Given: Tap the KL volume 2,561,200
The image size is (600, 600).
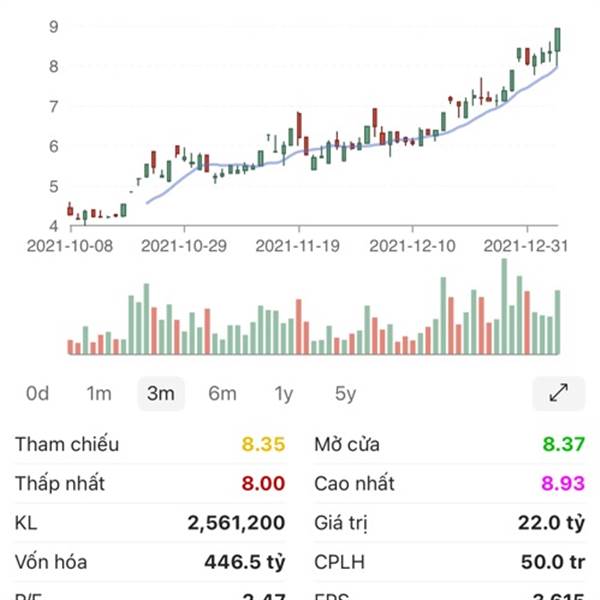Looking at the screenshot, I should click(236, 523).
